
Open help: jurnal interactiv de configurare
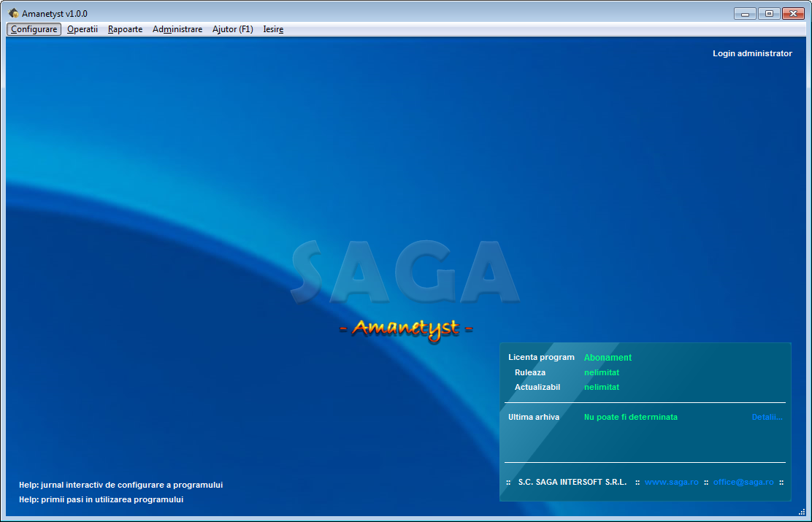(x=120, y=485)
